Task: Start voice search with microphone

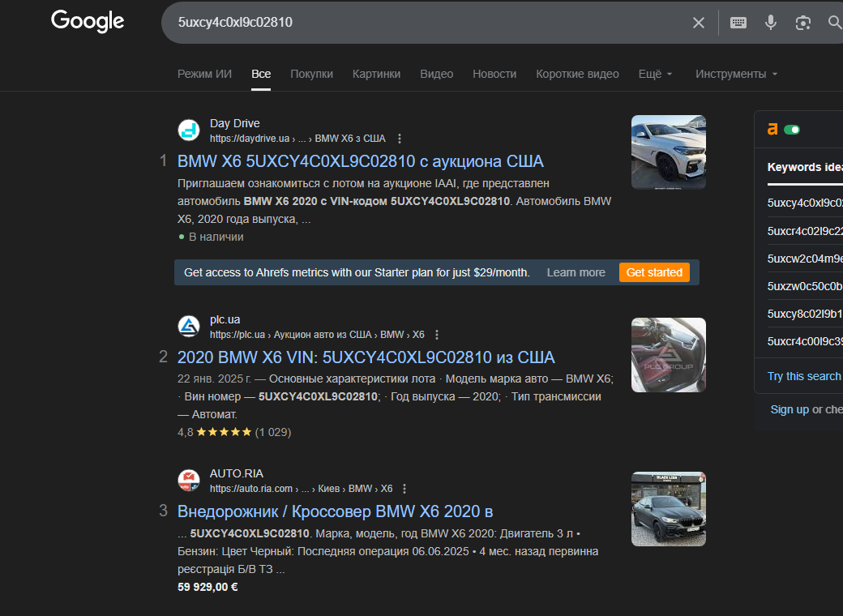Action: [x=770, y=23]
